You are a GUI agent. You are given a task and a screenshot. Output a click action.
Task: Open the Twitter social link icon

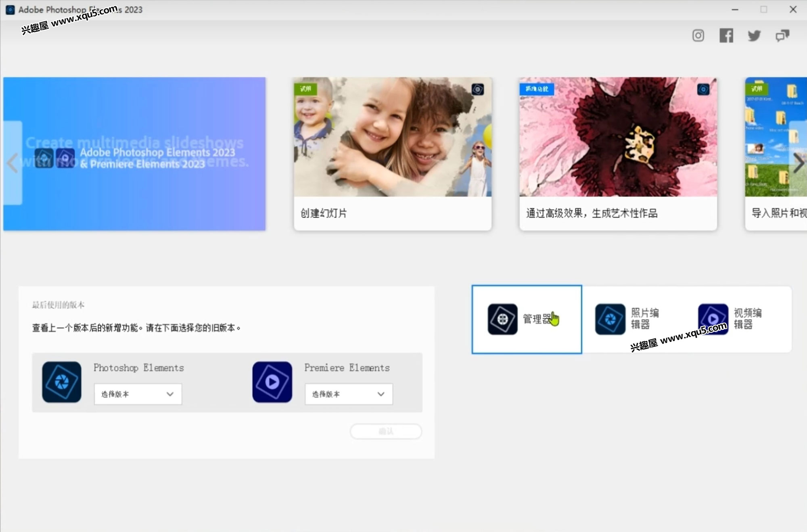click(x=754, y=35)
